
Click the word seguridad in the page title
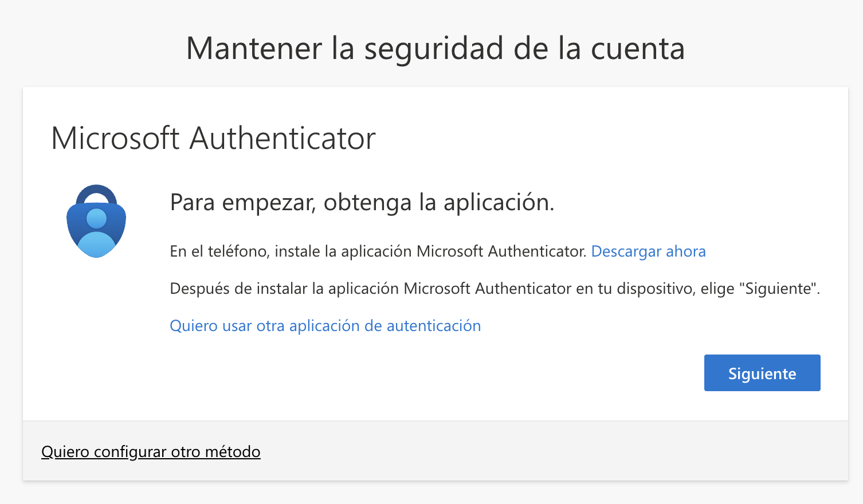434,49
